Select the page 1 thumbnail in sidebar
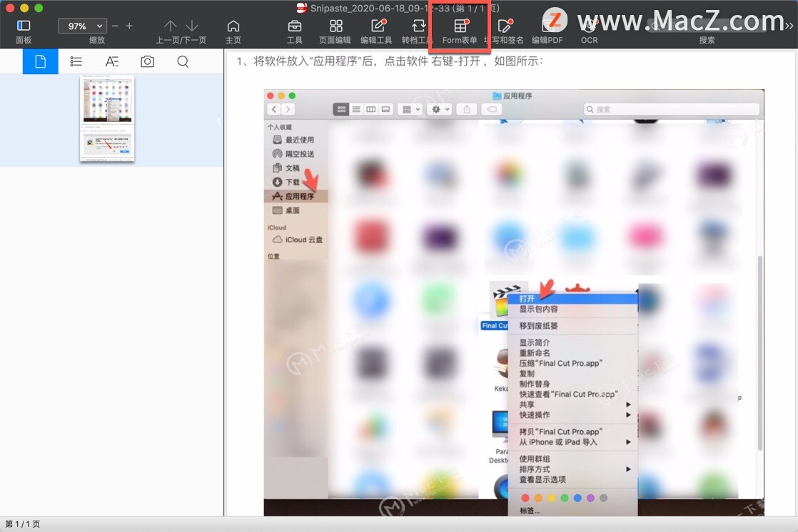 click(x=107, y=118)
